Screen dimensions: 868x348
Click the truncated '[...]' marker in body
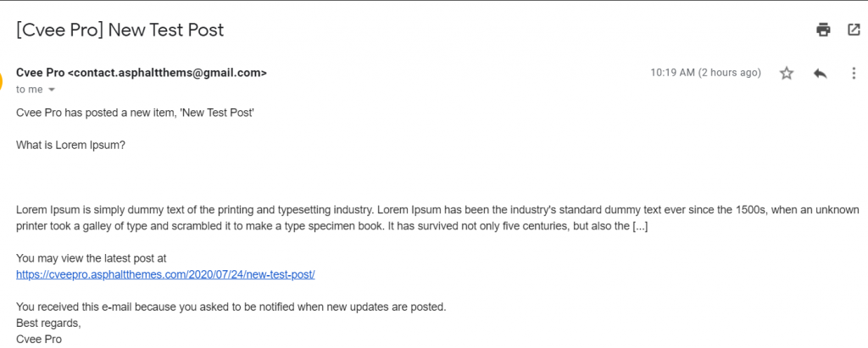[x=640, y=226]
